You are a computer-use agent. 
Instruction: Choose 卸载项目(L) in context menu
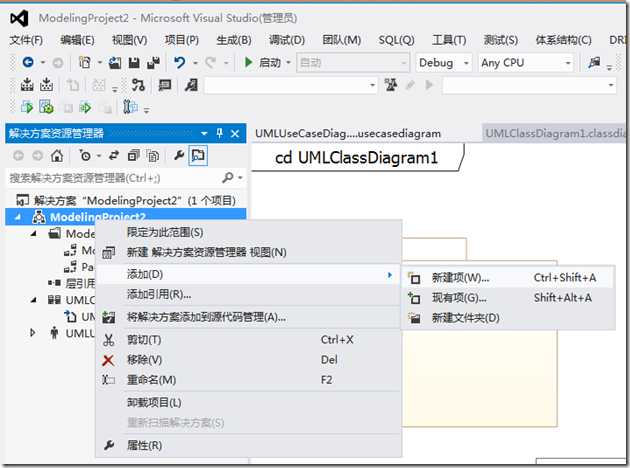click(248, 402)
